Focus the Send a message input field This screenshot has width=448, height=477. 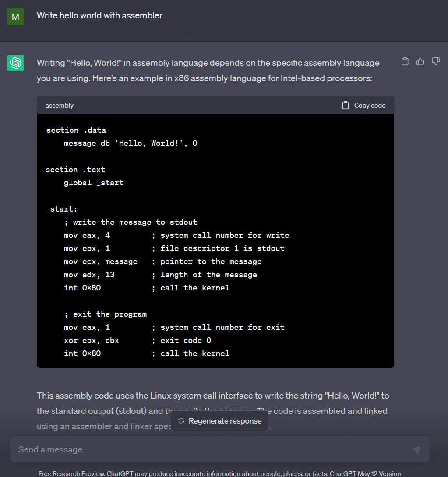click(219, 449)
